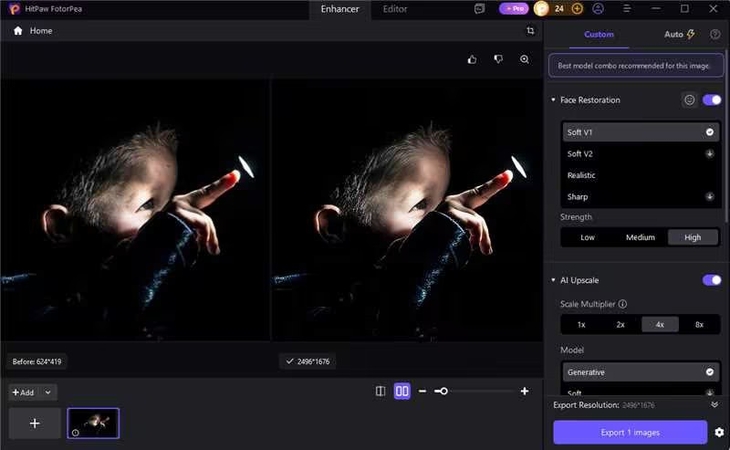This screenshot has height=450, width=730.
Task: Select the Realistic model
Action: coord(640,175)
